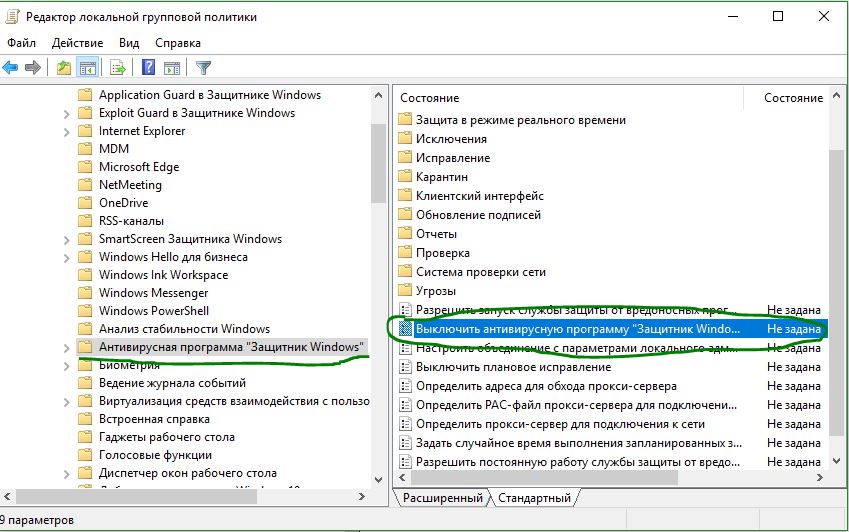Toggle the show/hide action pane icon
This screenshot has height=532, width=849.
[172, 68]
